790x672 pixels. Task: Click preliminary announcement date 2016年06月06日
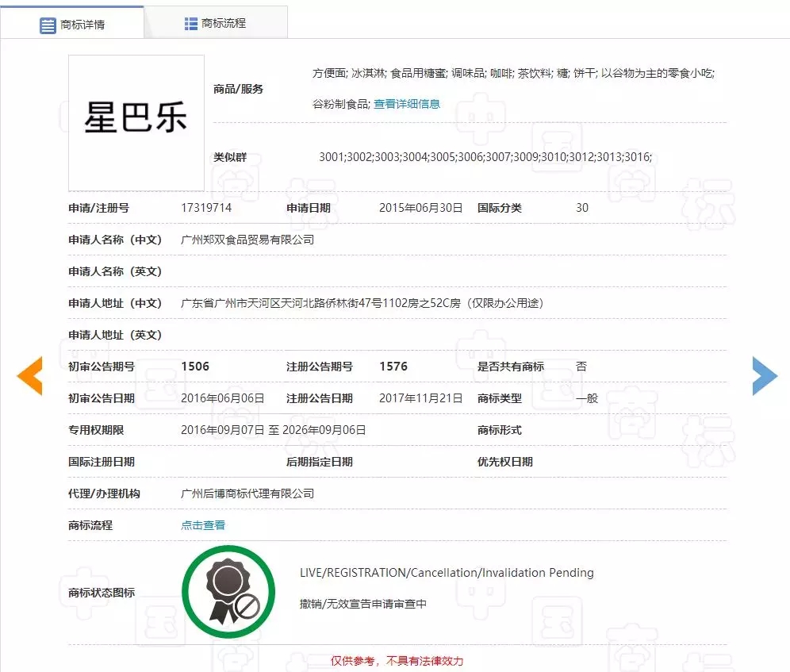[x=223, y=398]
